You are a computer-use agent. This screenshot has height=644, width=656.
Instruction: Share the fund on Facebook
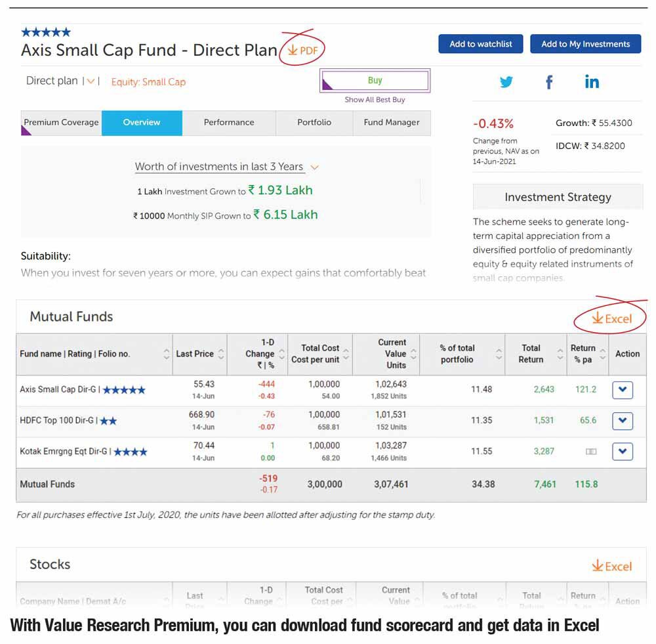[x=549, y=82]
